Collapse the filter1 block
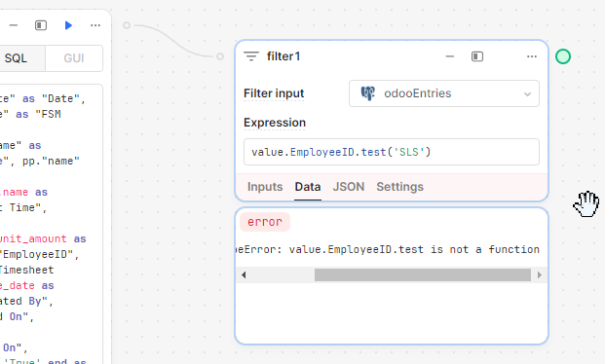This screenshot has height=364, width=605. click(450, 56)
